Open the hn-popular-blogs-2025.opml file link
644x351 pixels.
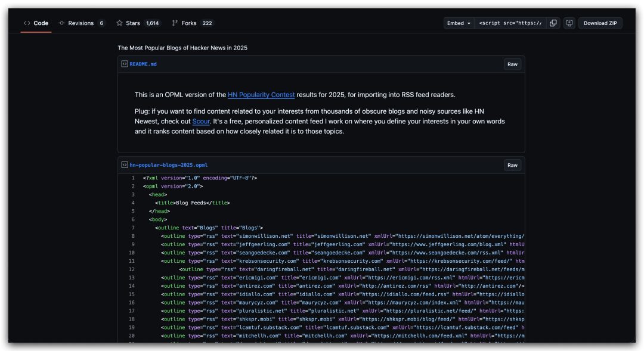(169, 165)
